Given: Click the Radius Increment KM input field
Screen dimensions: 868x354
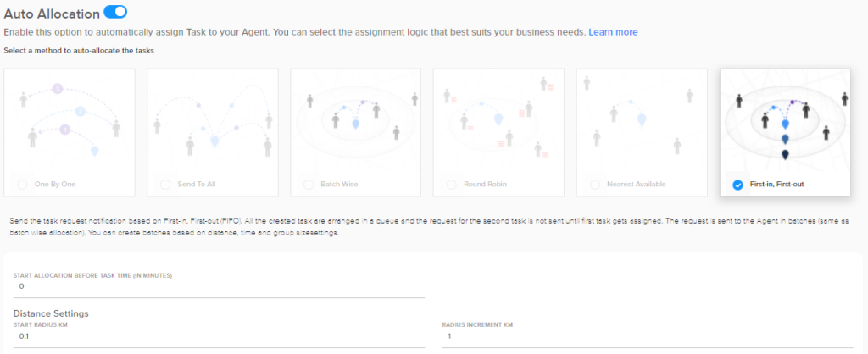Looking at the screenshot, I should [x=648, y=336].
